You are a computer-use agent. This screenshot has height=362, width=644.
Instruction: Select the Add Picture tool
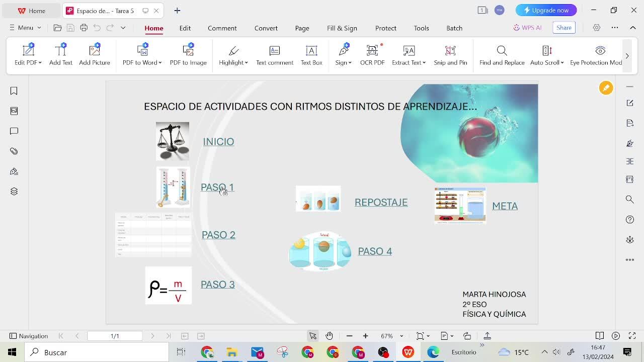(x=95, y=55)
